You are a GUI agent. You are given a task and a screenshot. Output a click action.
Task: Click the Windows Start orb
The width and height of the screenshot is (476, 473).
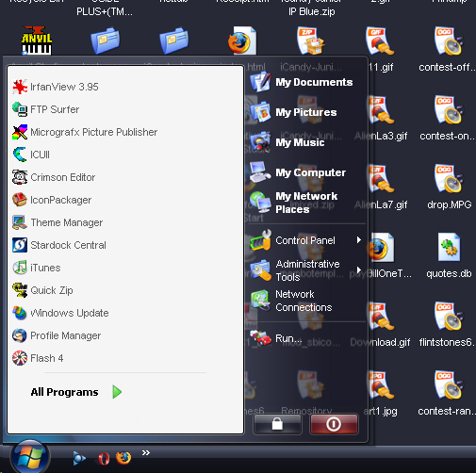[x=29, y=457]
